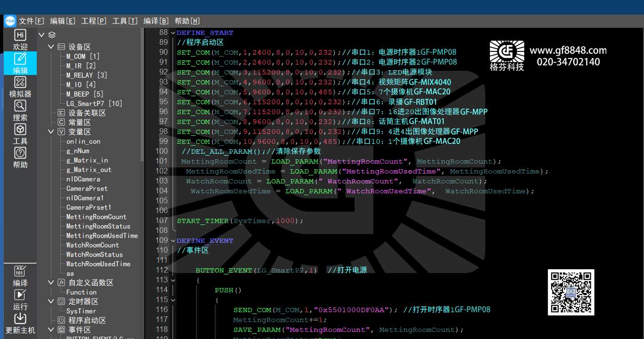Fold the DEFINE_EVENT code block at line 109
Image resolution: width=644 pixels, height=339 pixels.
click(x=173, y=241)
